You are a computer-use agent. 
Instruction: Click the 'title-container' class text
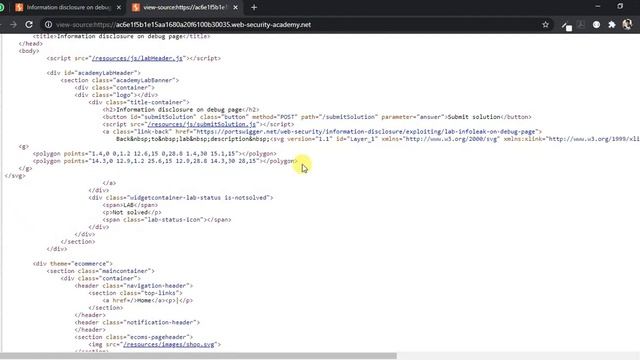157,102
